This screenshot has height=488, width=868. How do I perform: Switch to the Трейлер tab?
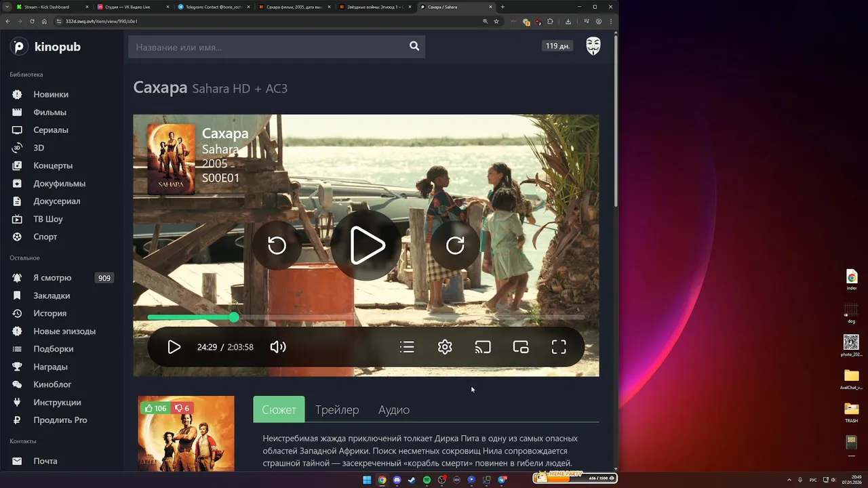pos(337,409)
